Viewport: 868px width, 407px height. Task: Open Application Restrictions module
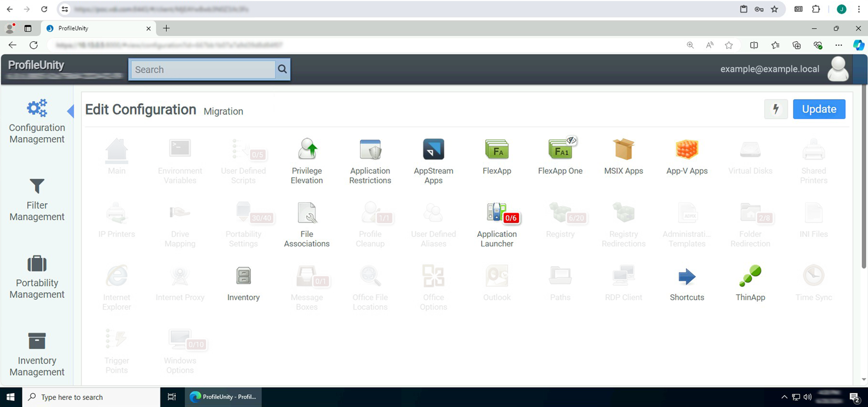click(370, 161)
